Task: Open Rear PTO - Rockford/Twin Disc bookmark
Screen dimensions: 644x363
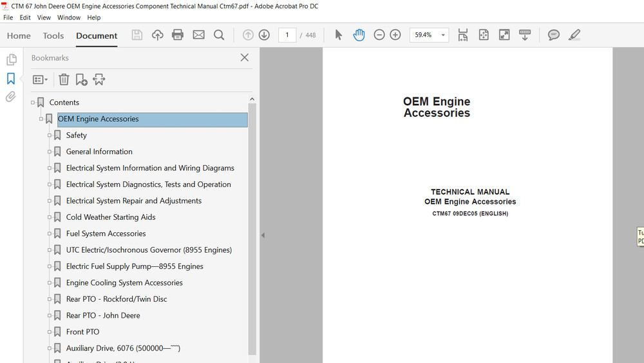Action: [x=116, y=299]
